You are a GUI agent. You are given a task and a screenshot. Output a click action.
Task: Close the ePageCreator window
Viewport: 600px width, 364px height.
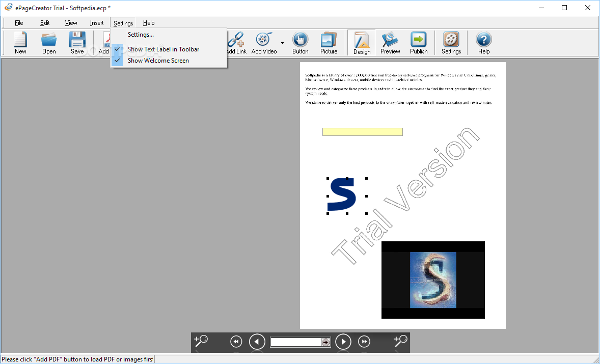[x=588, y=8]
